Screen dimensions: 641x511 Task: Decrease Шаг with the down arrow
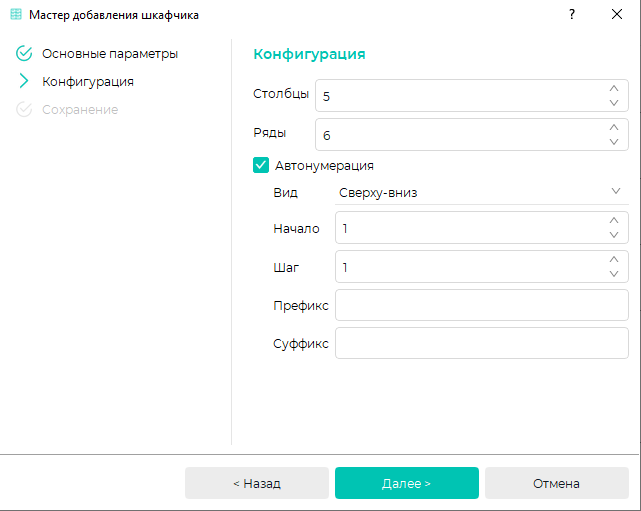coord(614,273)
